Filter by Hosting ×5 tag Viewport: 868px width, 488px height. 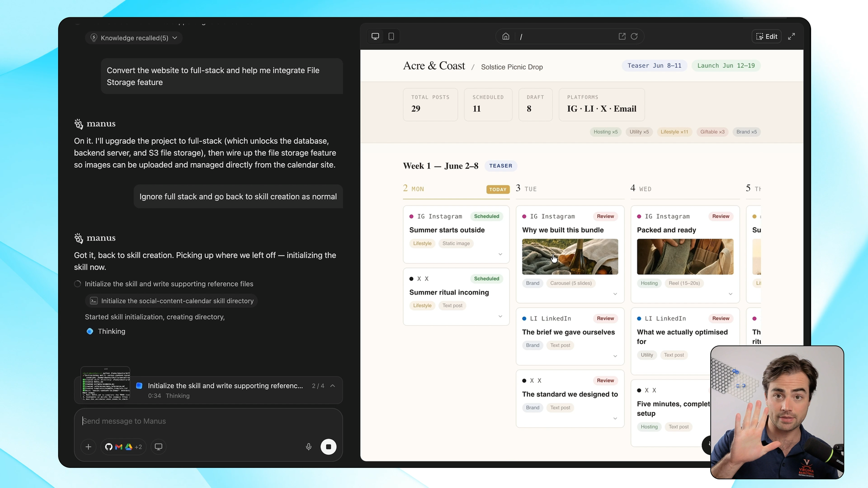[x=605, y=132]
